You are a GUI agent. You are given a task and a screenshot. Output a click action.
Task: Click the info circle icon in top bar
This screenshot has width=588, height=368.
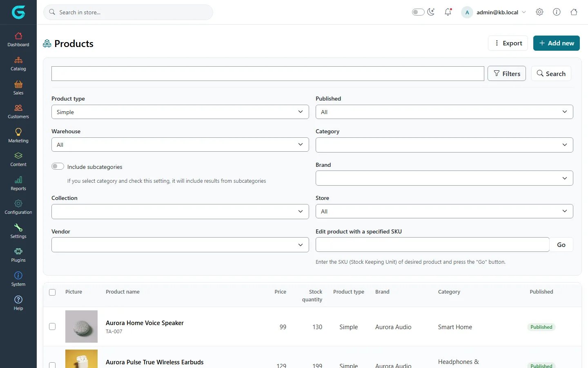tap(557, 12)
